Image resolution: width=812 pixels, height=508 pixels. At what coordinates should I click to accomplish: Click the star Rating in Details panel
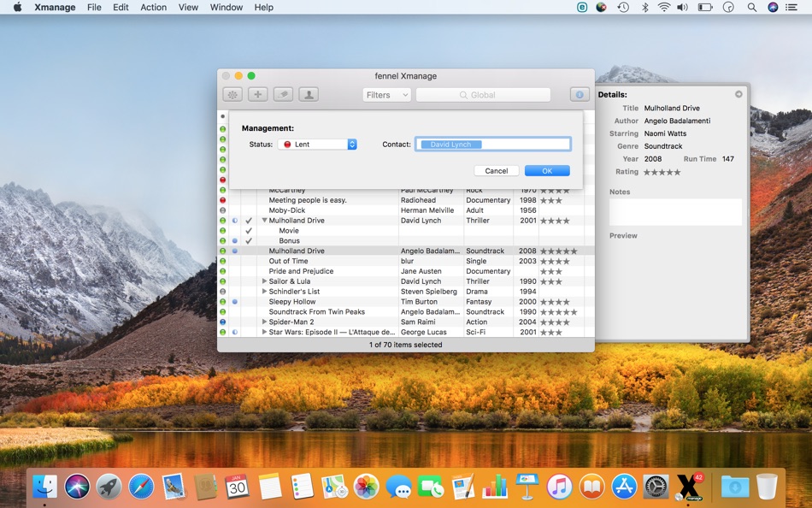pyautogui.click(x=662, y=172)
